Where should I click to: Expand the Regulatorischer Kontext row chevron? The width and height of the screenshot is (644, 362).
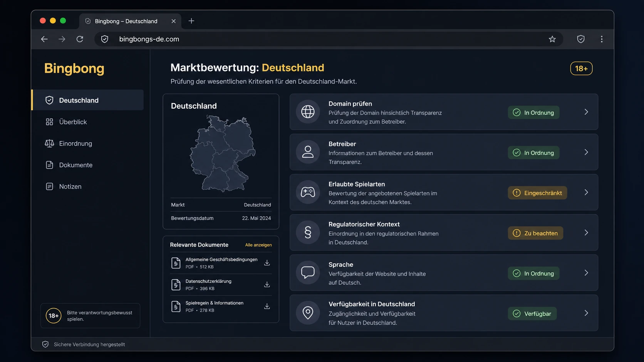pos(586,233)
